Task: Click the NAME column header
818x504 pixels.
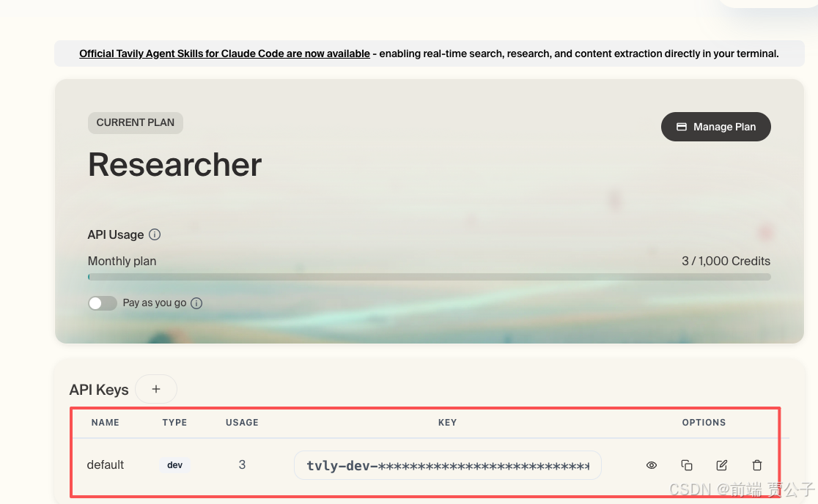Action: tap(106, 423)
